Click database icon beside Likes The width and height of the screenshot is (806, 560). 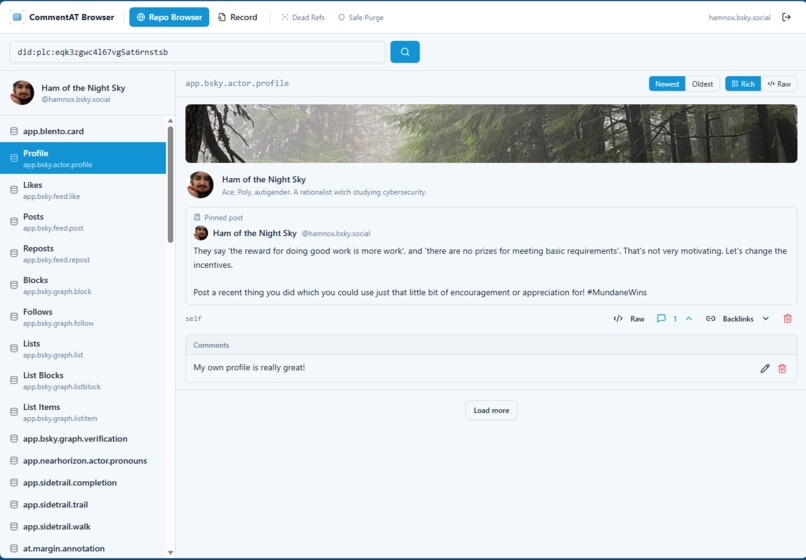(x=14, y=190)
